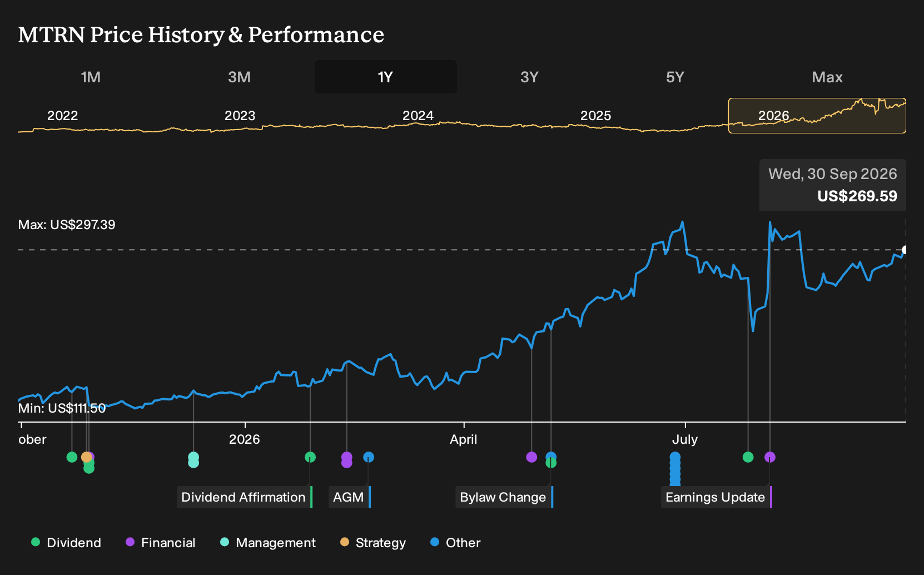Click the 2024 area in overview chart
The width and height of the screenshot is (924, 575).
click(418, 116)
